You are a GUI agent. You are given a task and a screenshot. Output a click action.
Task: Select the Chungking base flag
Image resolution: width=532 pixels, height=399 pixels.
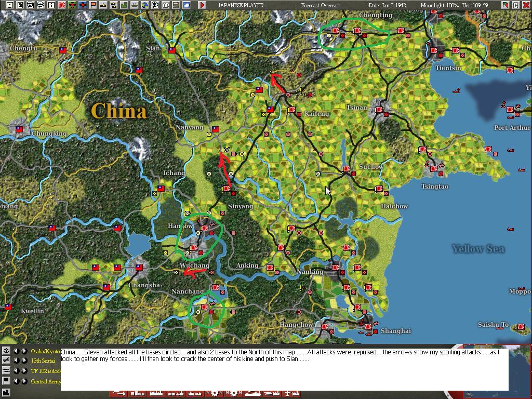(x=19, y=129)
